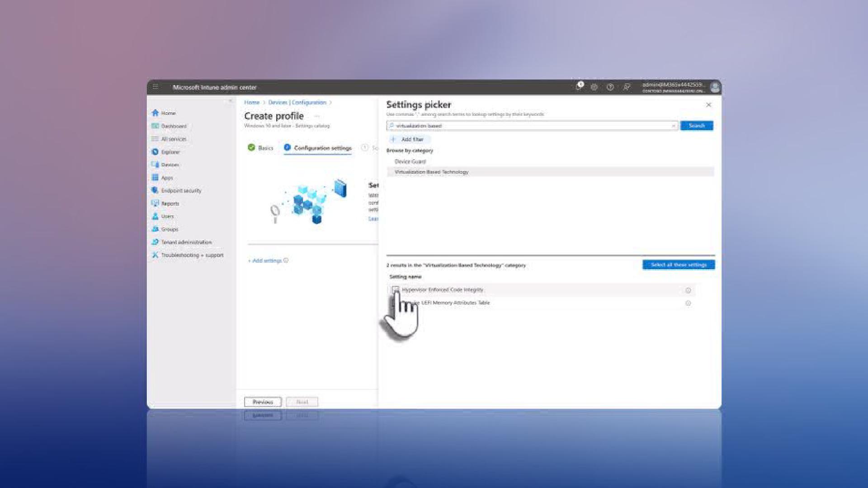The image size is (868, 488).
Task: Collapse the left navigation sidebar
Action: pyautogui.click(x=230, y=100)
